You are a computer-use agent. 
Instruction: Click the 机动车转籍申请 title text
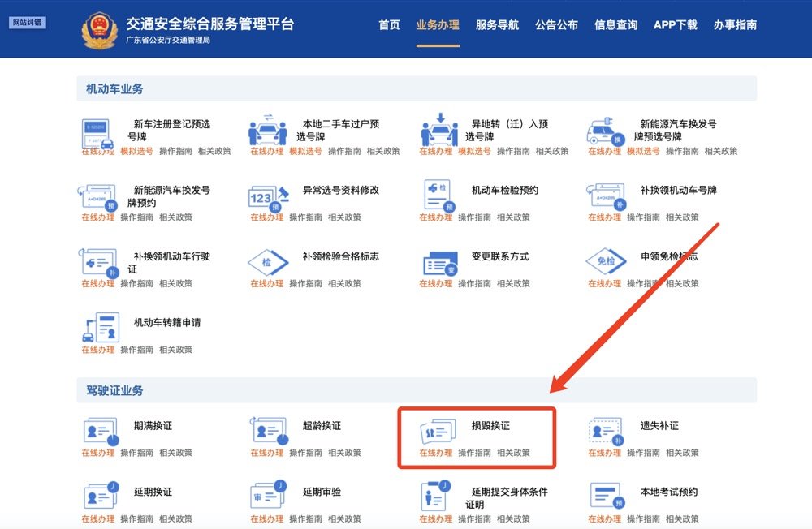(167, 322)
